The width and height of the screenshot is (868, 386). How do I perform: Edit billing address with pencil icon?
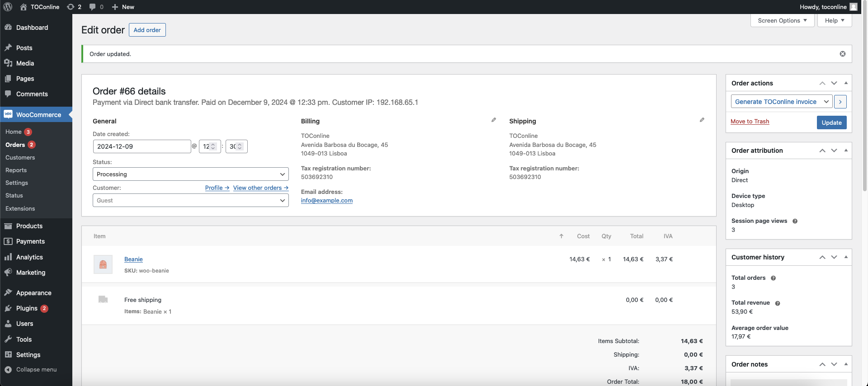click(x=494, y=120)
